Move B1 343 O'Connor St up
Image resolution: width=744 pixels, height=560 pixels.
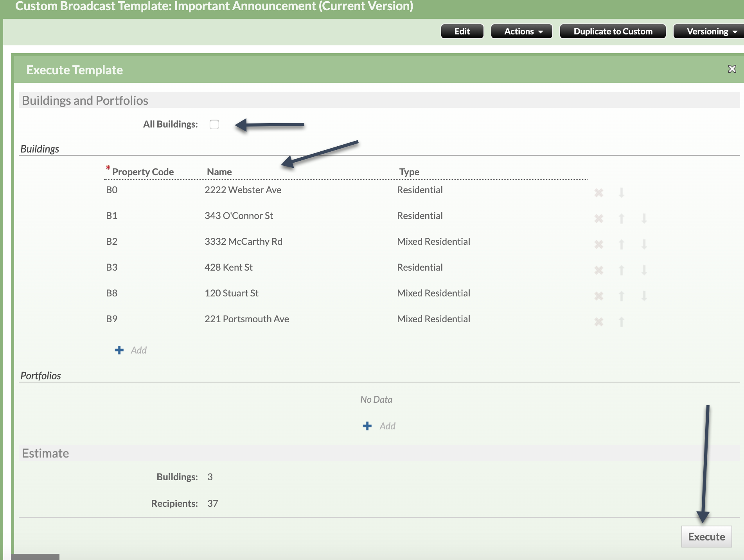tap(621, 218)
